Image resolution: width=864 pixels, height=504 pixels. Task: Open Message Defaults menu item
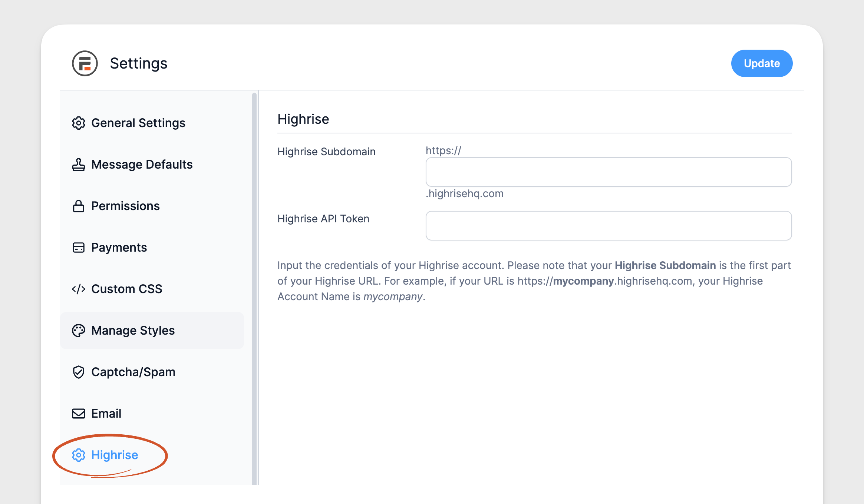coord(152,165)
